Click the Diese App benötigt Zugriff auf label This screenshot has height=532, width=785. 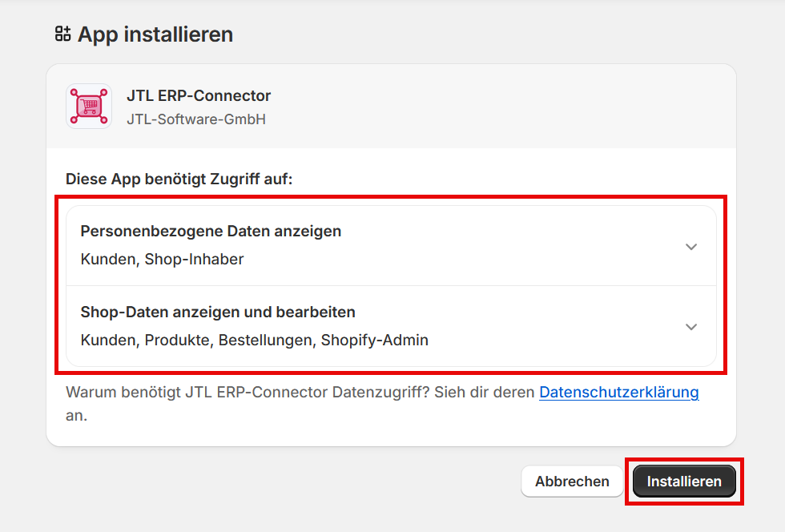pos(179,179)
